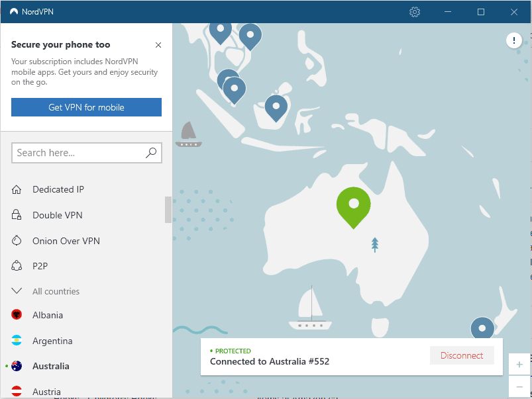Dismiss the Secure your phone too banner

(x=158, y=45)
